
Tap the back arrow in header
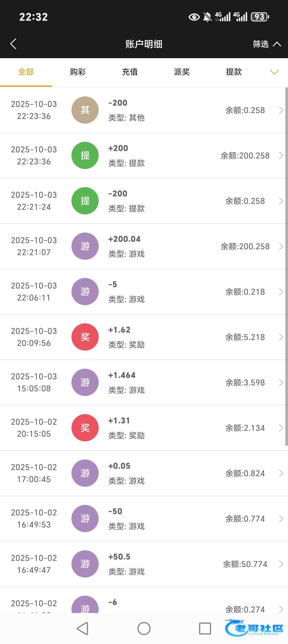(x=13, y=44)
